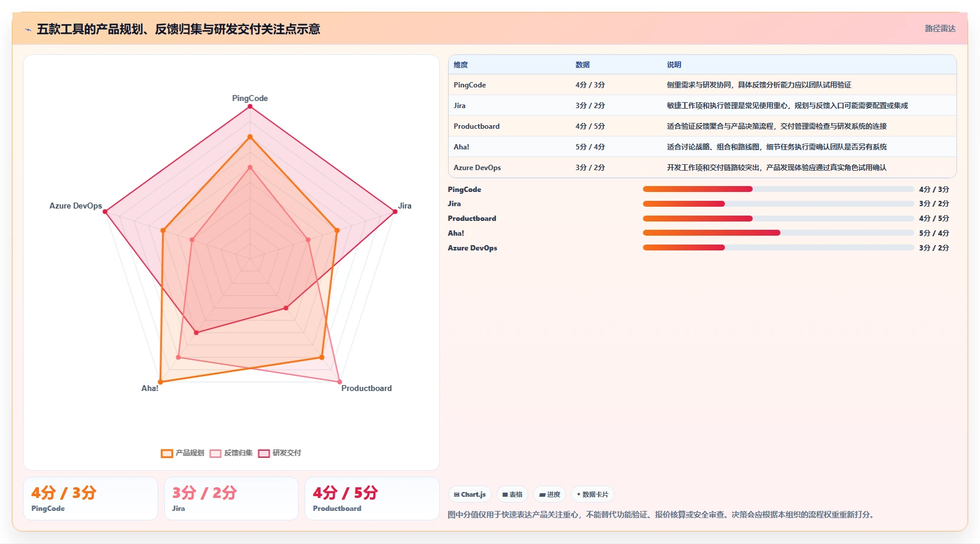The height and width of the screenshot is (544, 980).
Task: Click the footnote starting 图中分值仅用于
Action: (x=661, y=515)
